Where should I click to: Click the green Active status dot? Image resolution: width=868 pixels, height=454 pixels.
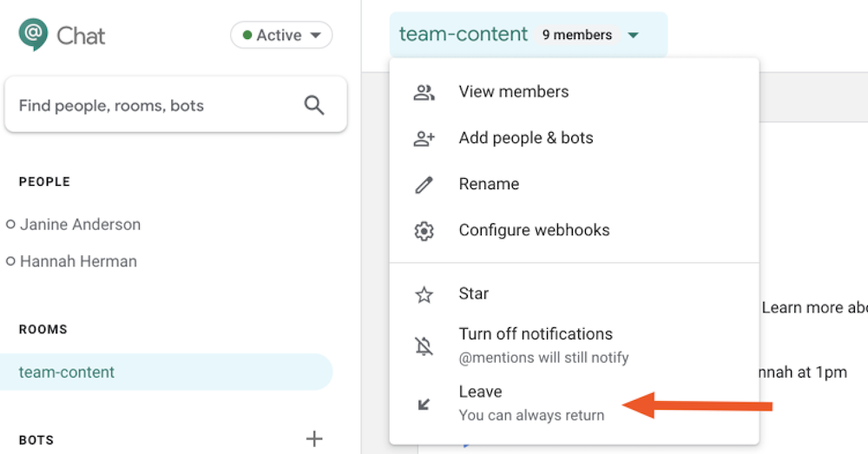[x=247, y=36]
